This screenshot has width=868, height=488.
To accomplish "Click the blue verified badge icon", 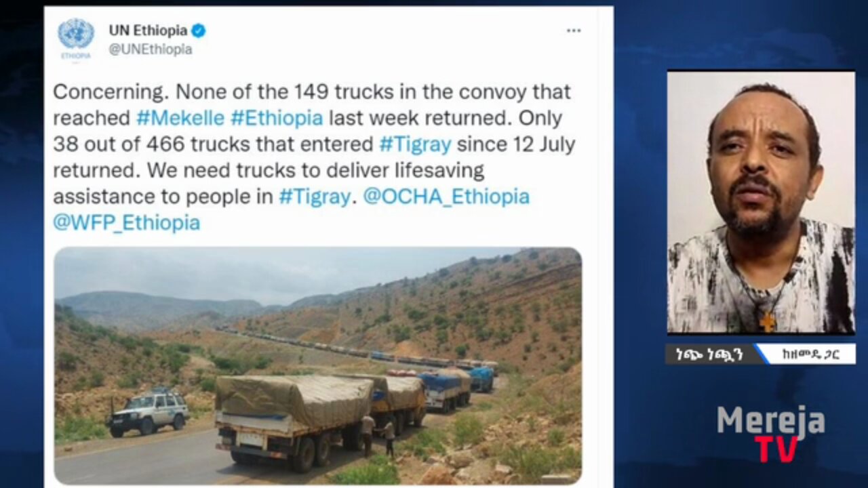I will (199, 30).
